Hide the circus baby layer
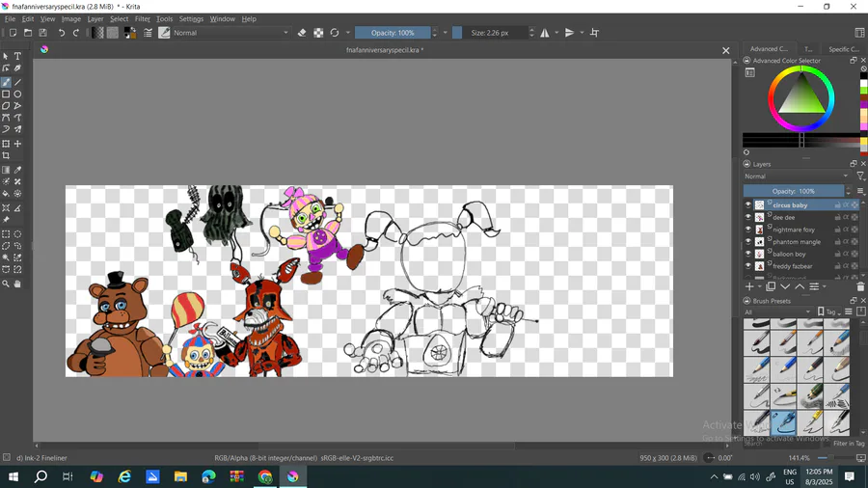The height and width of the screenshot is (488, 868). point(747,204)
